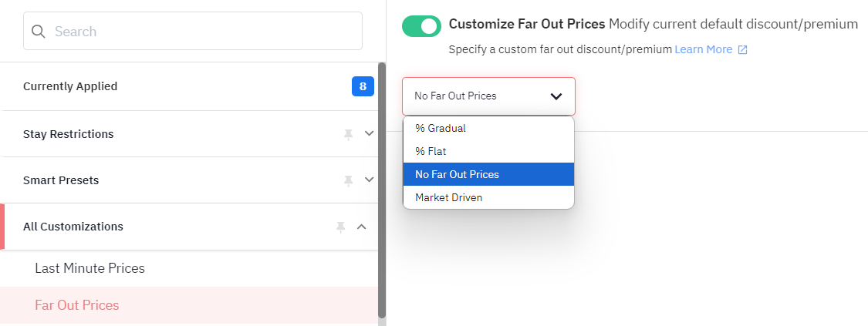
Task: Click the blue badge showing 8
Action: (363, 86)
